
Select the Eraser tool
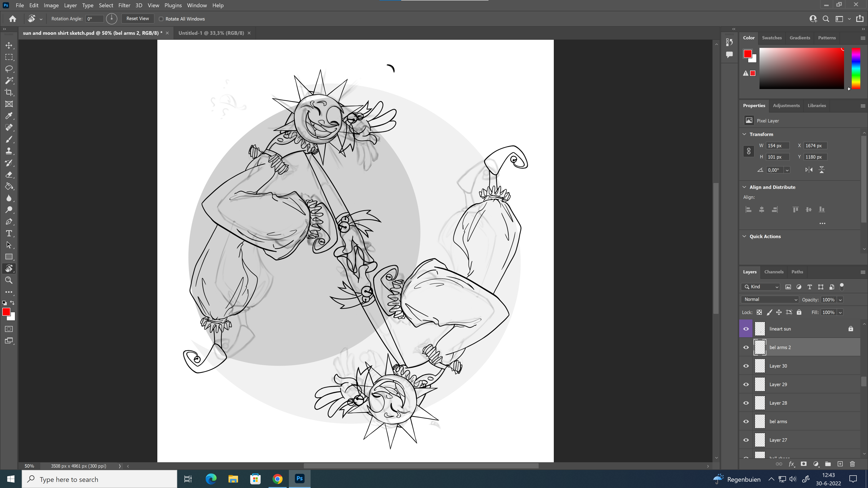(x=9, y=174)
